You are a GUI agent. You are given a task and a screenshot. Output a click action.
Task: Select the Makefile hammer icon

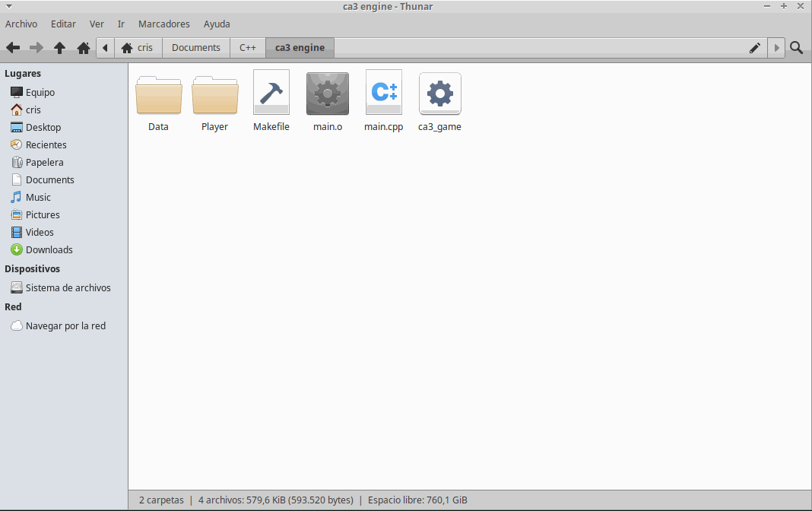click(271, 92)
